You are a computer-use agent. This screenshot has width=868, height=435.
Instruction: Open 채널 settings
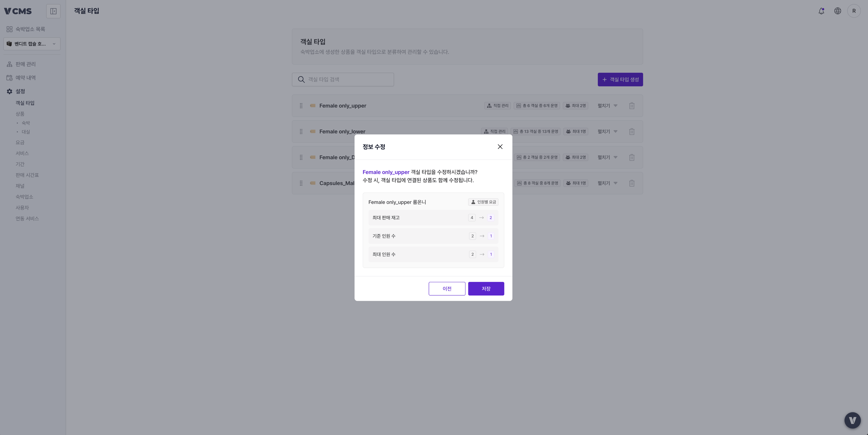pyautogui.click(x=20, y=186)
